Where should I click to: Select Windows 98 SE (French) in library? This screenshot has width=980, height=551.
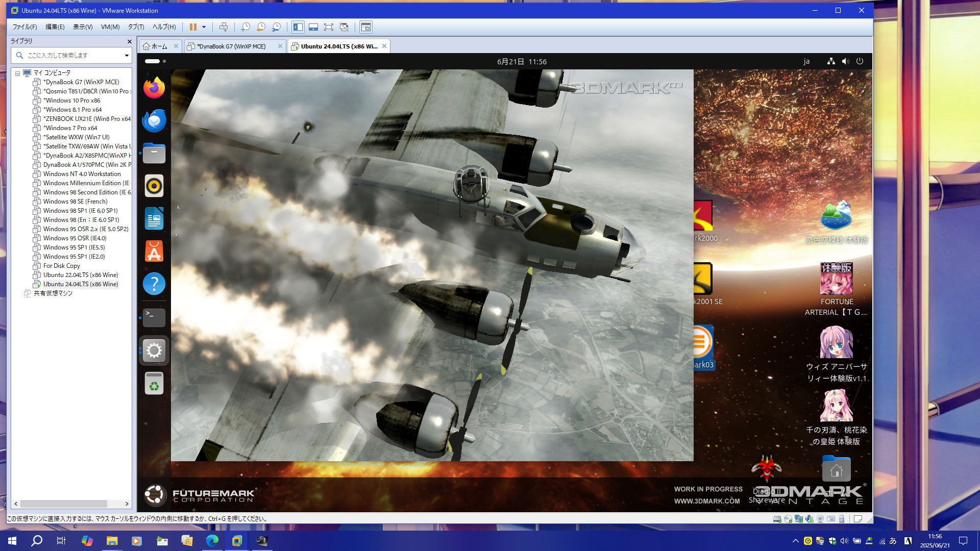click(x=70, y=202)
